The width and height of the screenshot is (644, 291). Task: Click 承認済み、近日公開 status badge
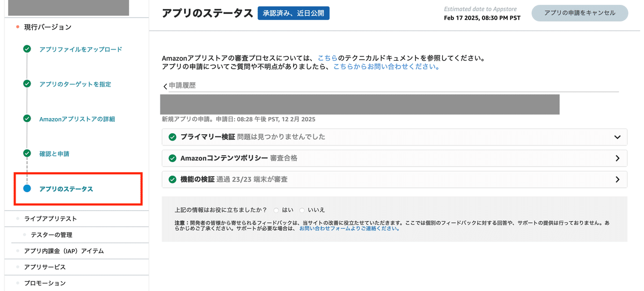click(294, 13)
